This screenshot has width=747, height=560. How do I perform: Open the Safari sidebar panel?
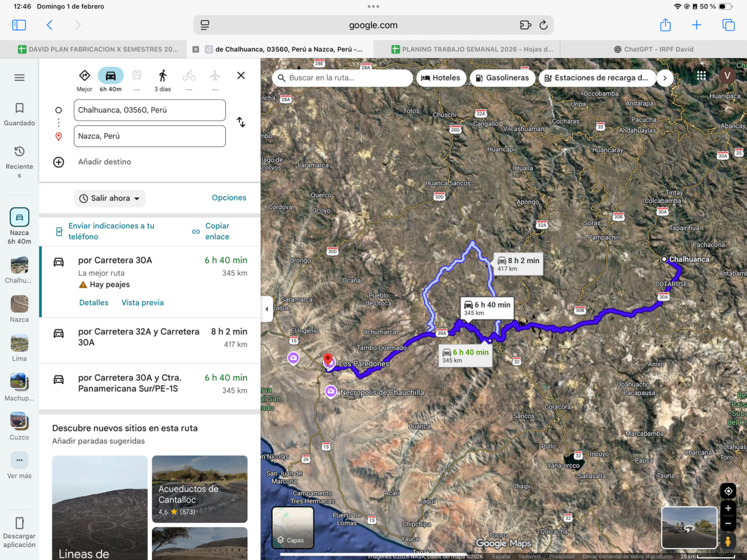click(x=19, y=25)
